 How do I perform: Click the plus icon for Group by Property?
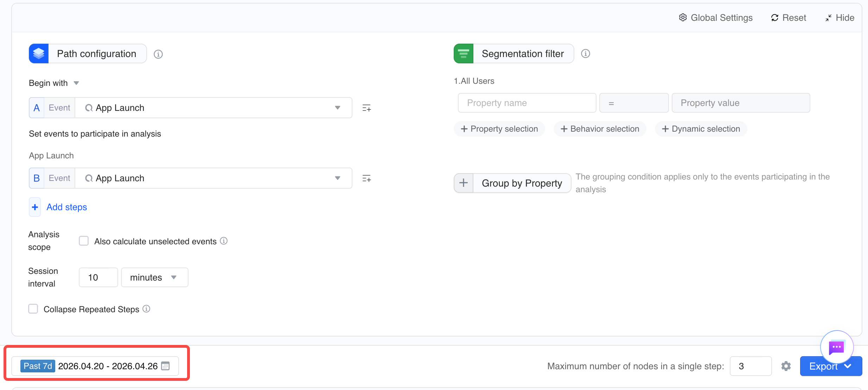pos(464,183)
